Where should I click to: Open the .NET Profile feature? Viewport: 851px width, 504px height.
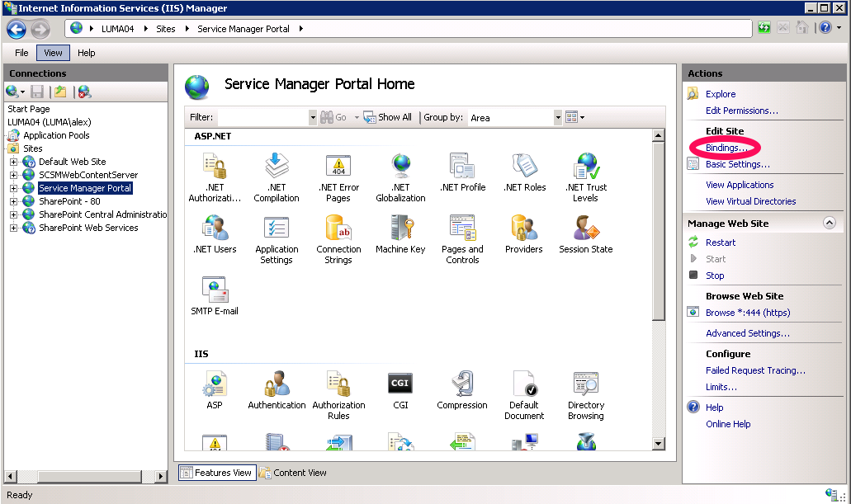(x=462, y=172)
